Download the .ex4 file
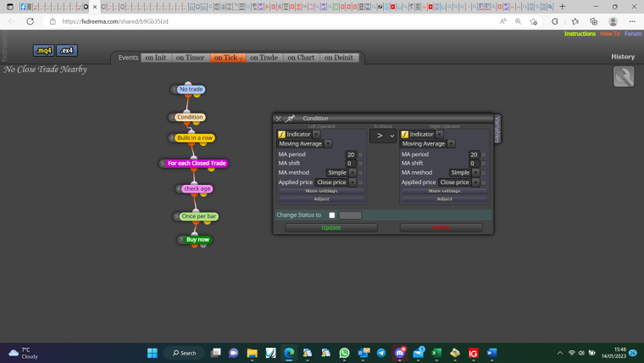 click(67, 51)
